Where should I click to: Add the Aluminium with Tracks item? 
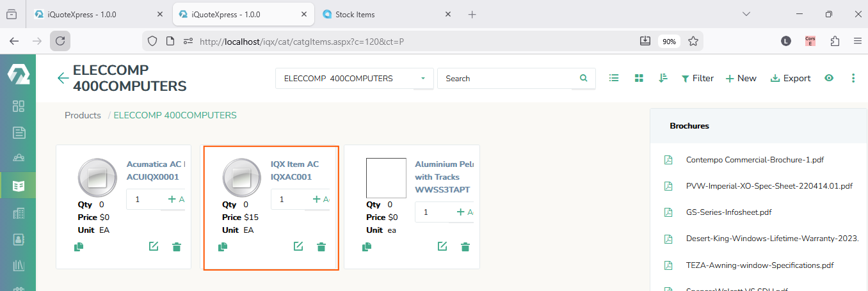(465, 212)
